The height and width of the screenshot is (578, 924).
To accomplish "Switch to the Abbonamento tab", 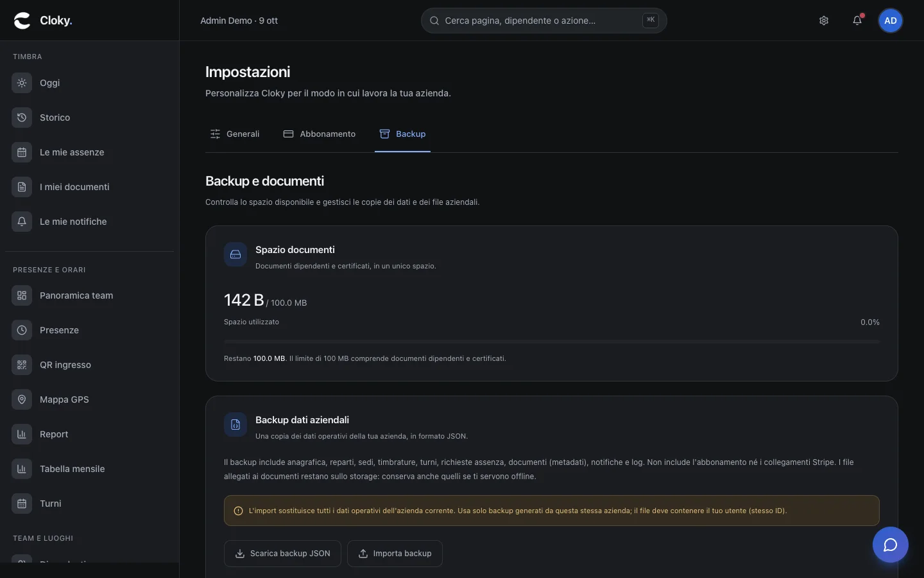I will [320, 134].
